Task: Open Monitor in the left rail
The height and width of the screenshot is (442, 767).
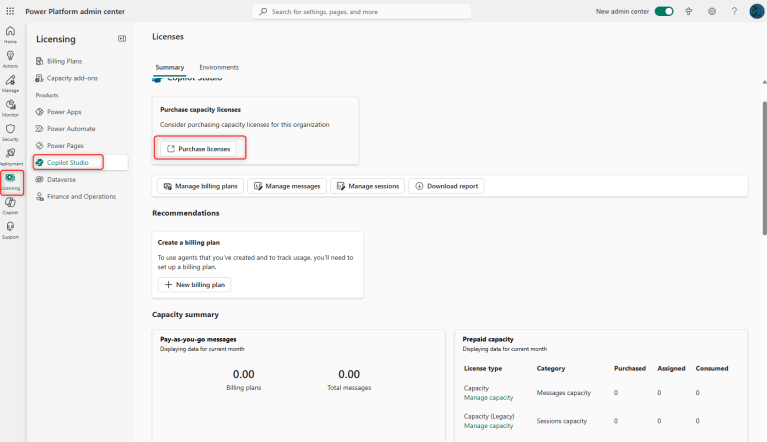Action: (10, 108)
